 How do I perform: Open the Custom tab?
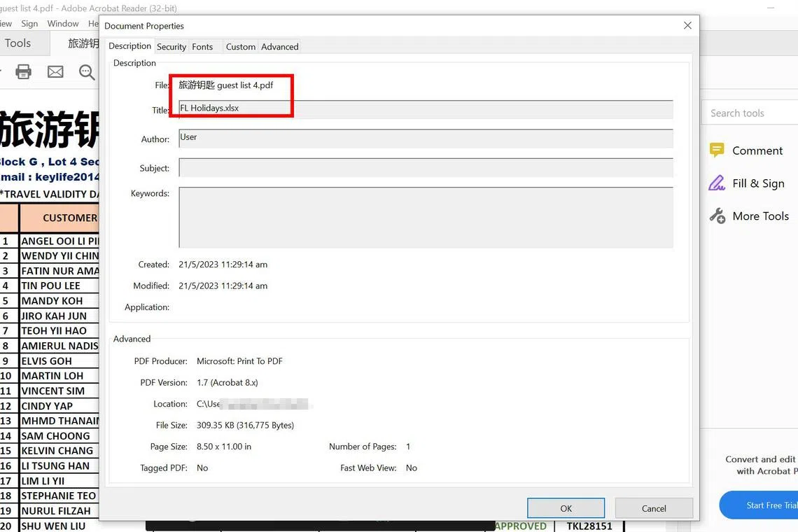(x=240, y=47)
